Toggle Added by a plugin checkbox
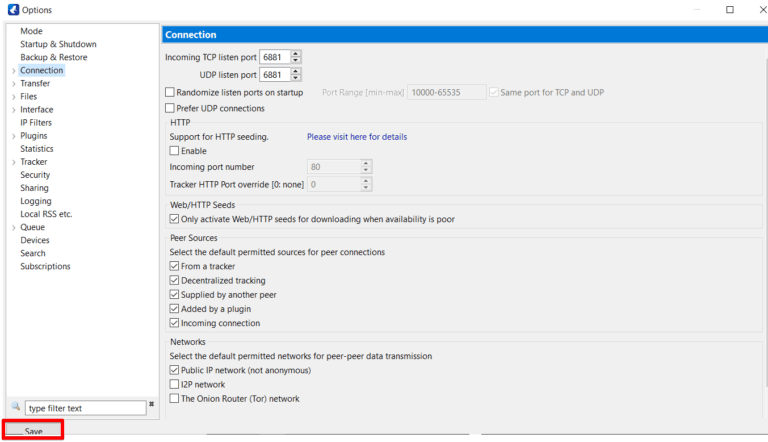The height and width of the screenshot is (442, 768). [x=174, y=308]
